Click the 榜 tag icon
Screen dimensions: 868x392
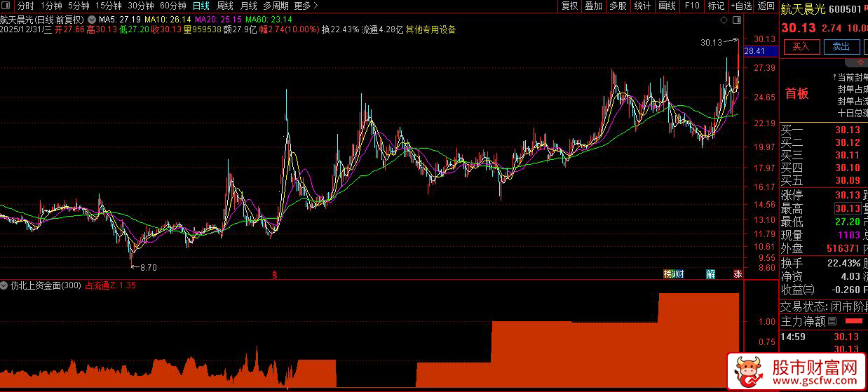668,273
